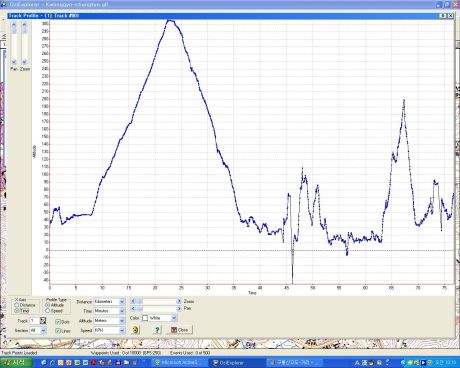Expand the Speed units dropdown
The height and width of the screenshot is (368, 460).
122,330
